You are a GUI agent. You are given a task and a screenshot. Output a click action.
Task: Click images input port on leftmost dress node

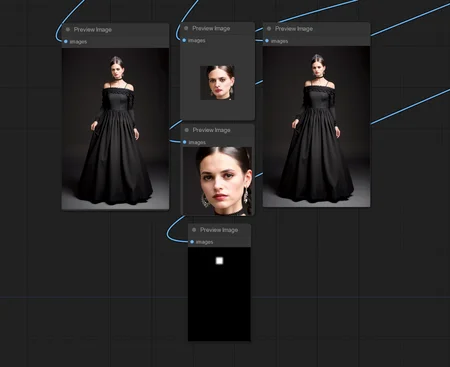[66, 42]
